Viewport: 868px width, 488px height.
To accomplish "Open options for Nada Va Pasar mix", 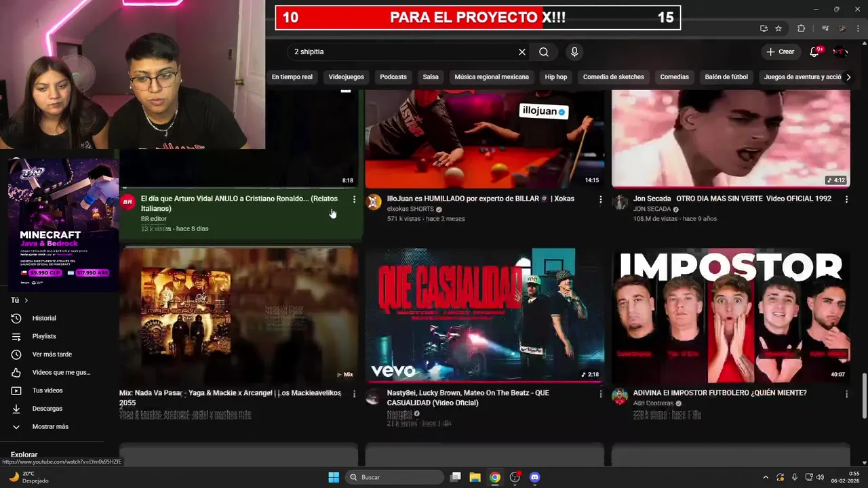I will (x=354, y=394).
